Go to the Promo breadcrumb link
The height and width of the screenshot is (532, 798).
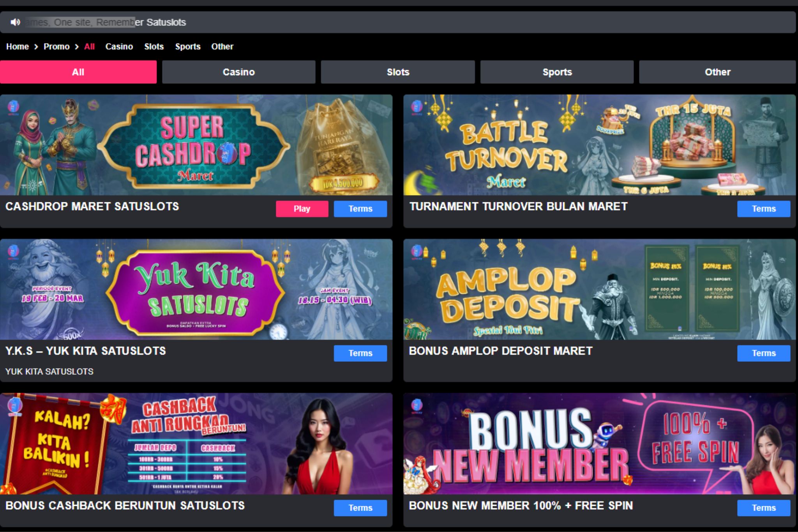pos(56,46)
